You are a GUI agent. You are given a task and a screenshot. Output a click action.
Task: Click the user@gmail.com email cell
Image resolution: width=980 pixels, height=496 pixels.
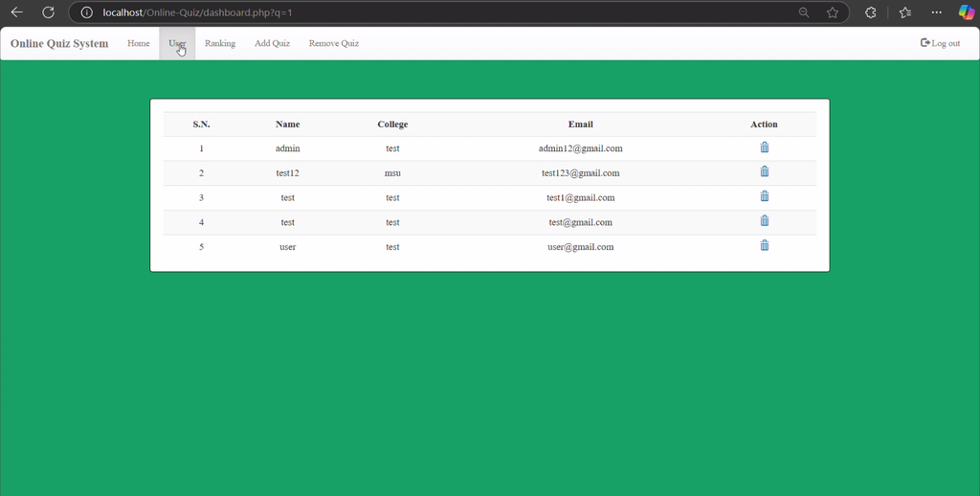click(x=581, y=246)
